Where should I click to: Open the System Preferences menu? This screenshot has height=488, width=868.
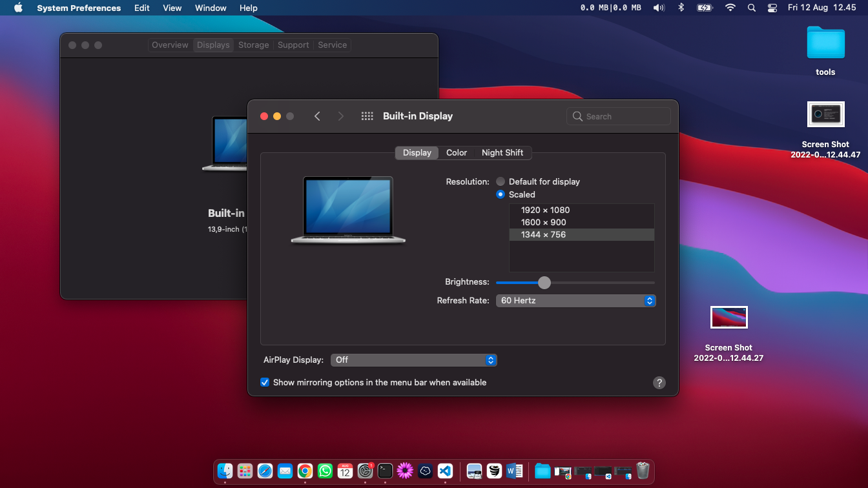[79, 8]
